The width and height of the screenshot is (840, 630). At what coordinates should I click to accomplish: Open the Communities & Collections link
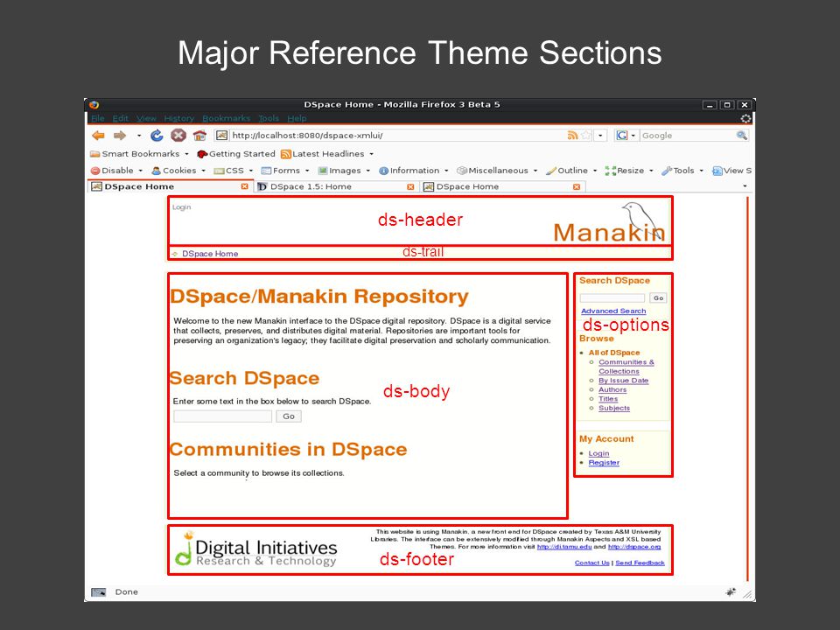pyautogui.click(x=626, y=367)
